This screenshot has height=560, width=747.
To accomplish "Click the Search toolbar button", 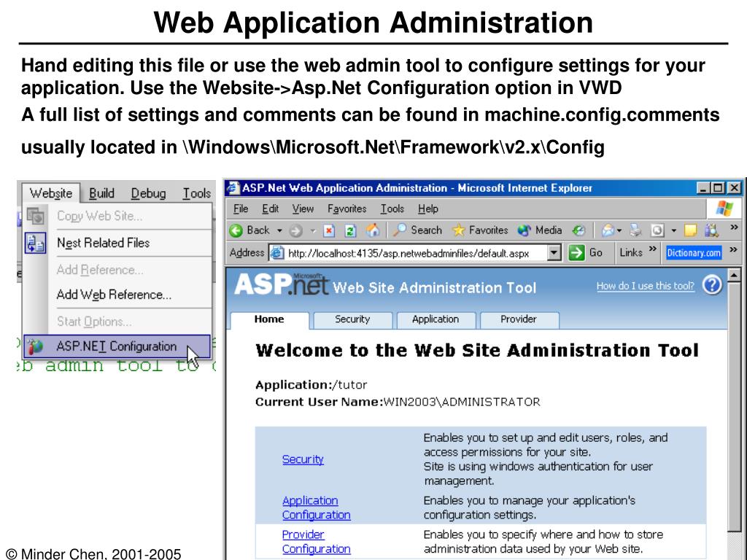I will tap(417, 230).
